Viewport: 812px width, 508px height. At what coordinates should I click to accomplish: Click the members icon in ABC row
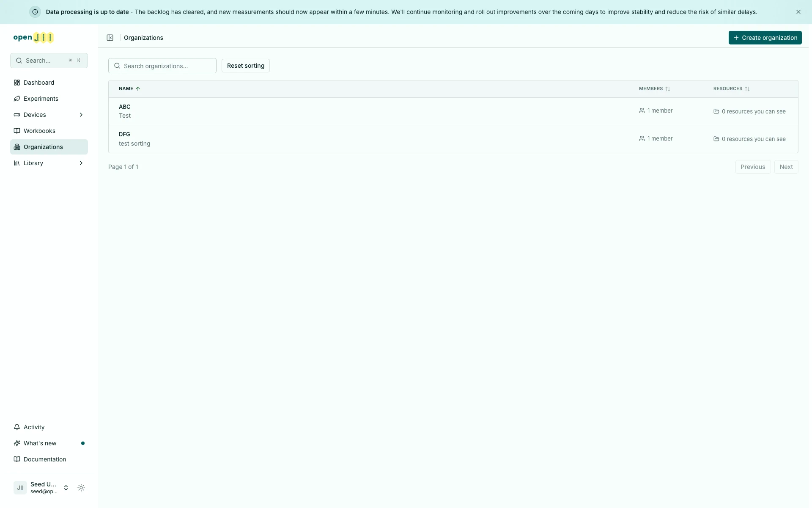pos(642,110)
